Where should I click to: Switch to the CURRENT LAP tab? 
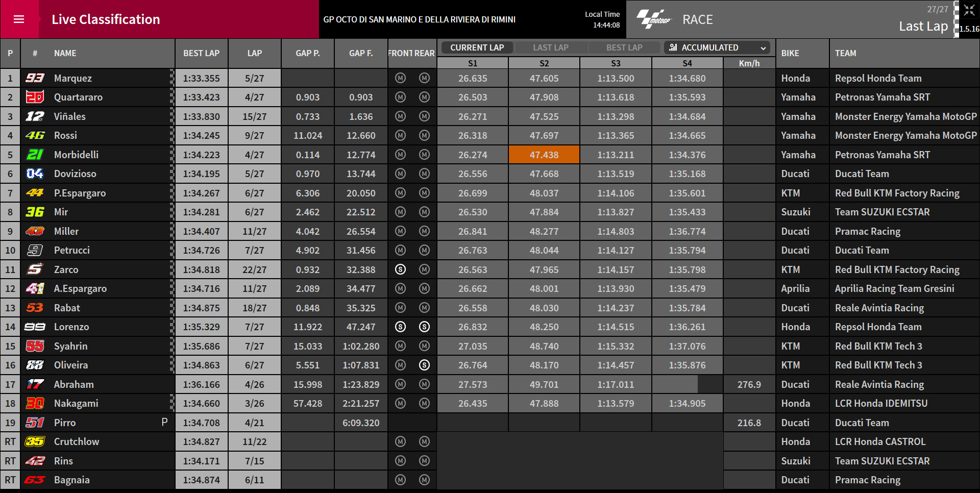tap(477, 47)
